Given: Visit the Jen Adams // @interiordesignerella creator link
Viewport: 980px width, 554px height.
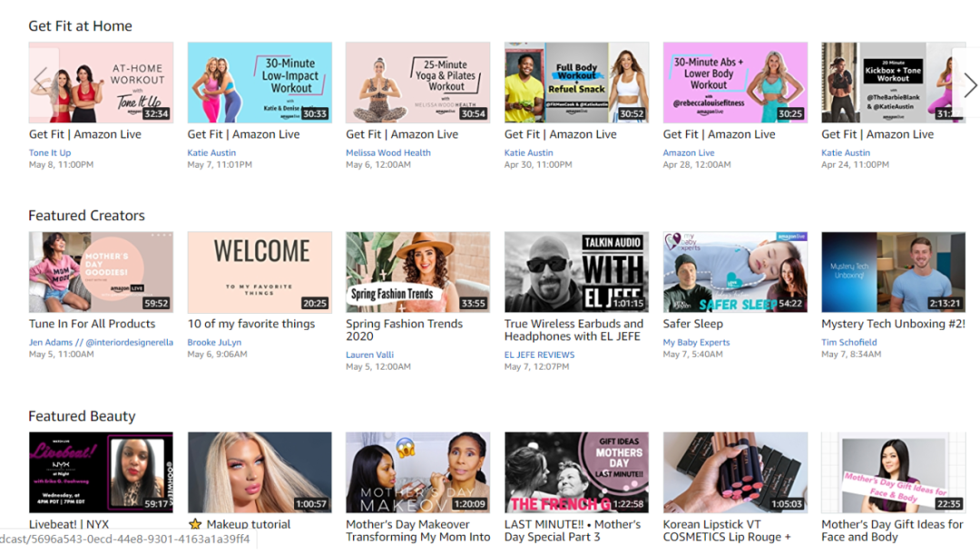Looking at the screenshot, I should pos(101,342).
